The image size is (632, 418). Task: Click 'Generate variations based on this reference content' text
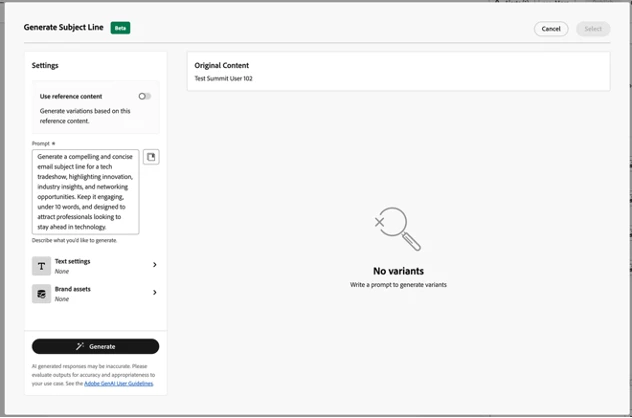coord(85,116)
